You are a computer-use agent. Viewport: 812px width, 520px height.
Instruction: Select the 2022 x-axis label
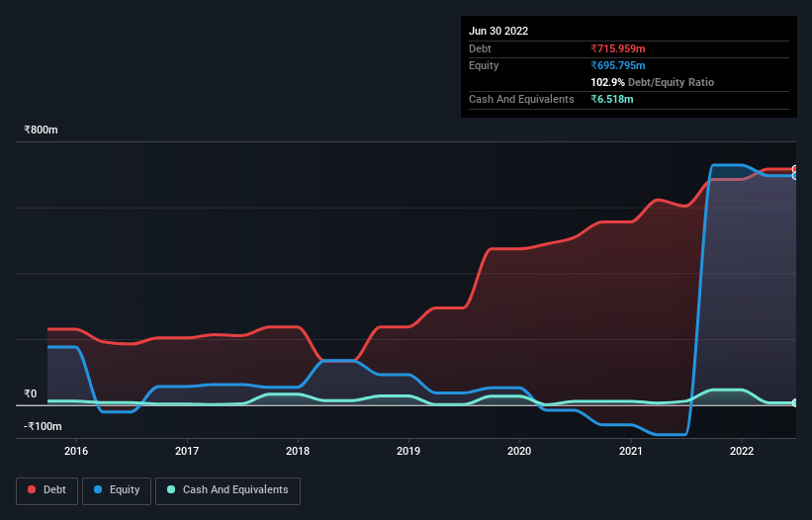pyautogui.click(x=742, y=451)
